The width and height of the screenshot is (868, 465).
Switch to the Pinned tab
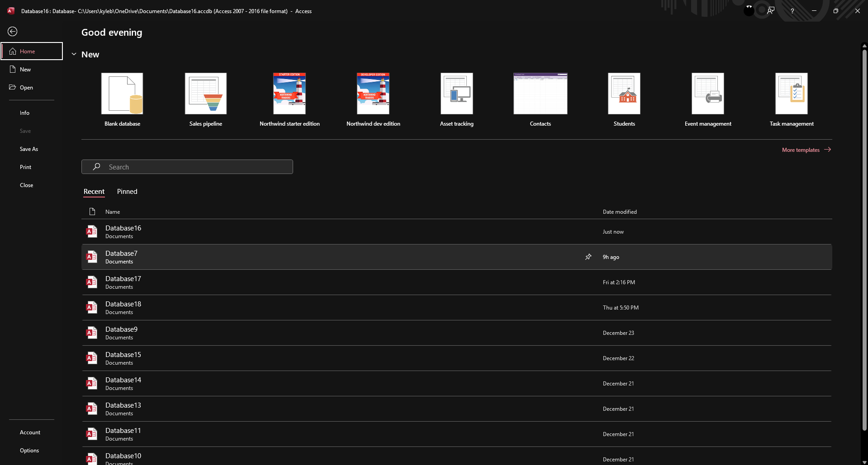point(127,192)
